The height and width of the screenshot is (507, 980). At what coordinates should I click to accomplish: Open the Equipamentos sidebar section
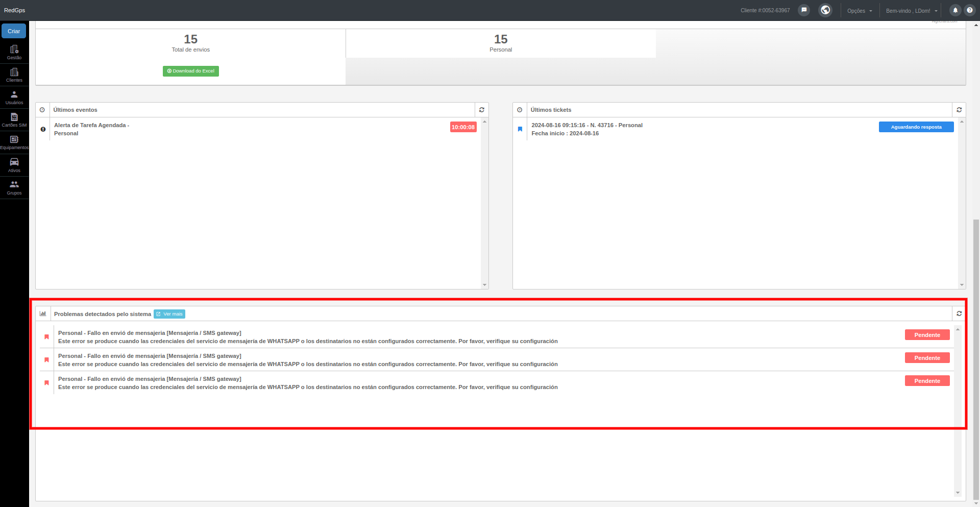[x=14, y=142]
